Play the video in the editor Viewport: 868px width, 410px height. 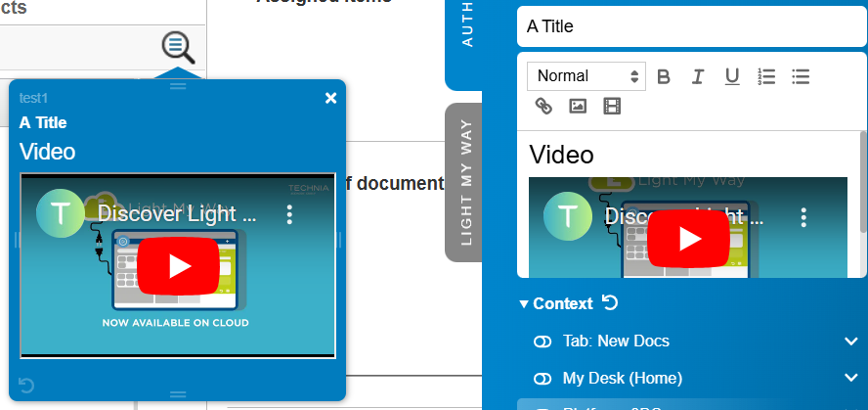tap(688, 240)
